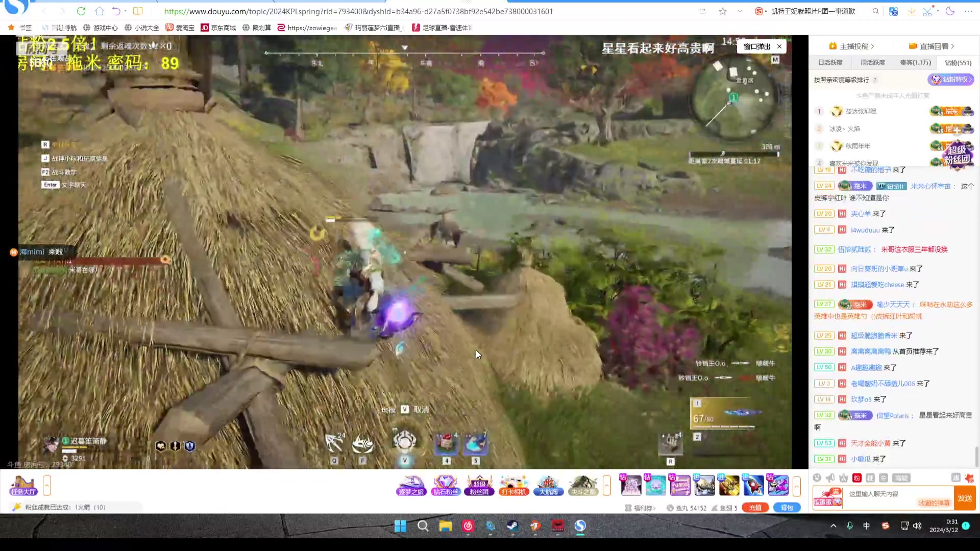Open the 逐梦之旅 activity icon

coord(411,485)
